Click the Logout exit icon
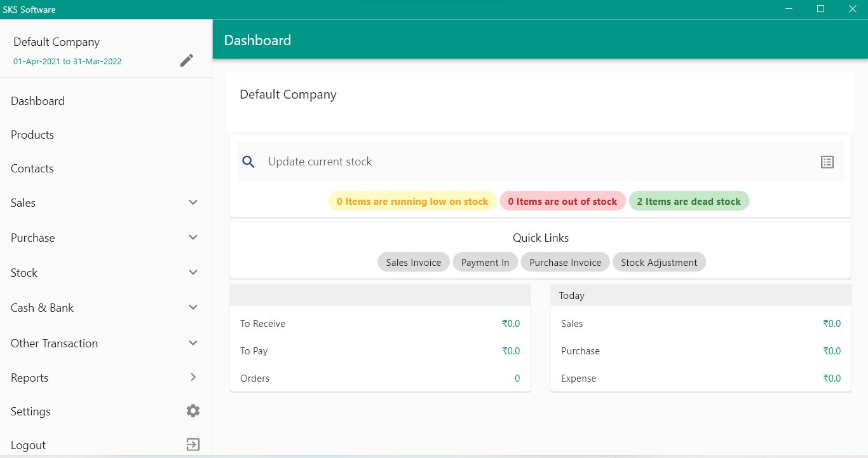This screenshot has height=458, width=868. coord(193,445)
